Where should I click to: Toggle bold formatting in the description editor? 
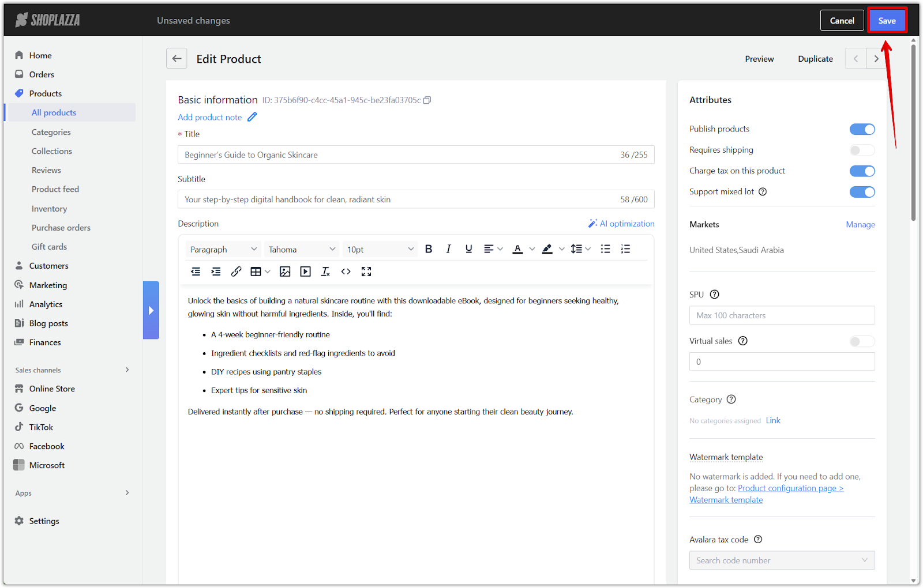(x=429, y=249)
